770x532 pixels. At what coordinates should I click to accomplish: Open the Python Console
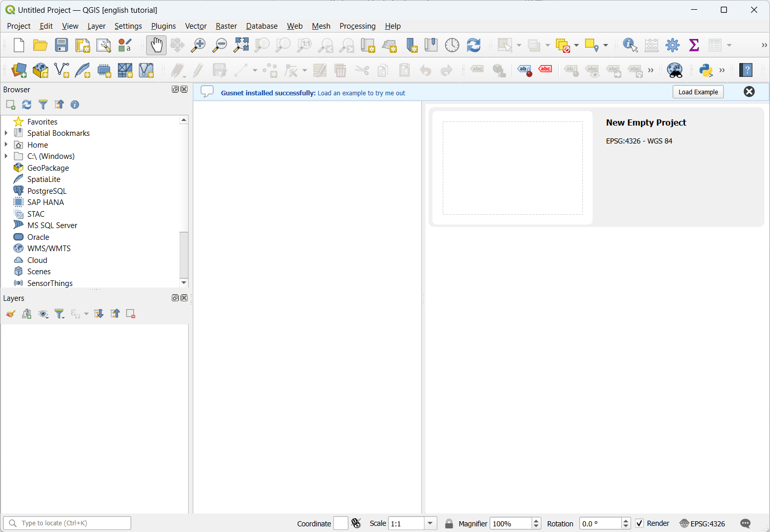(x=706, y=70)
